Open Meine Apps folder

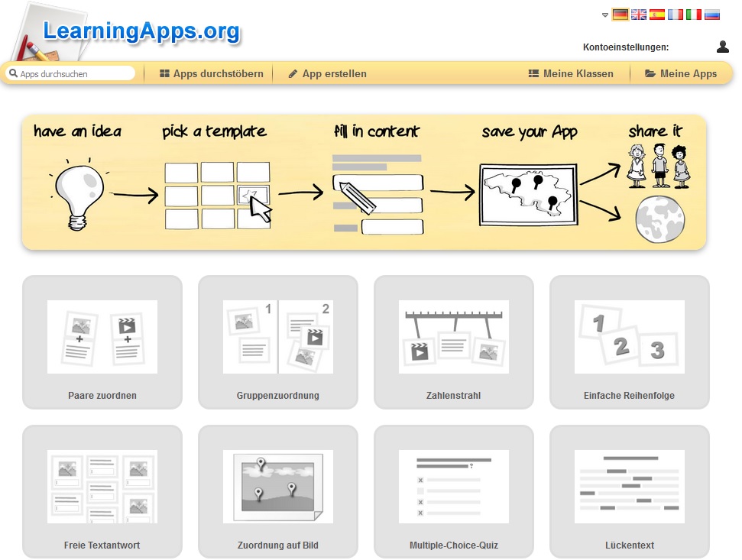click(681, 74)
